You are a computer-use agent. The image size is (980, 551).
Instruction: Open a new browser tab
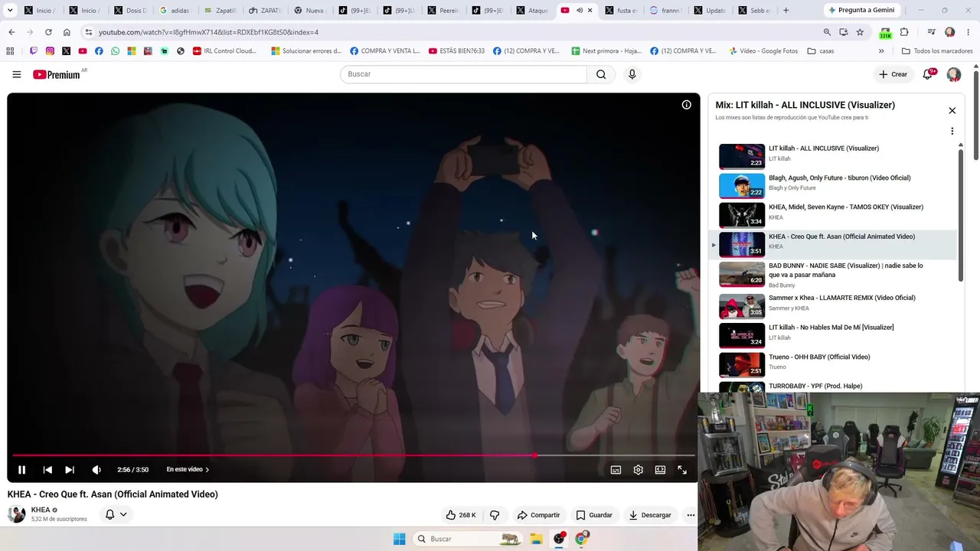pos(786,11)
